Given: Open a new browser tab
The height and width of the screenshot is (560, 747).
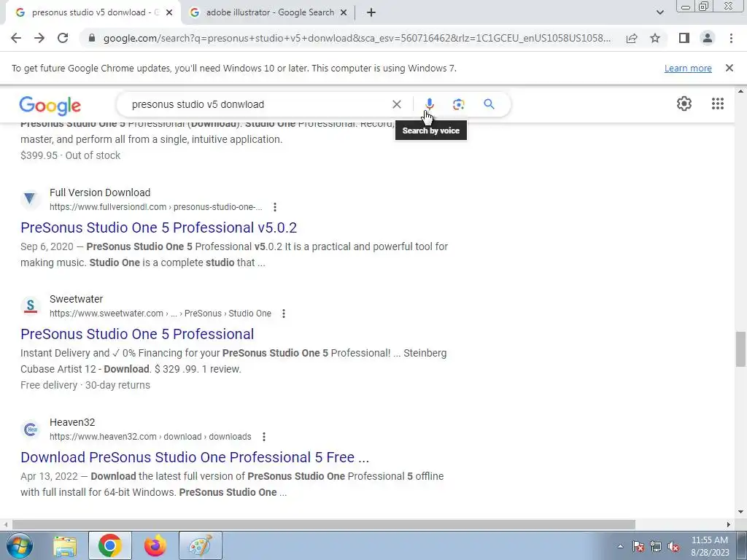Looking at the screenshot, I should point(371,12).
